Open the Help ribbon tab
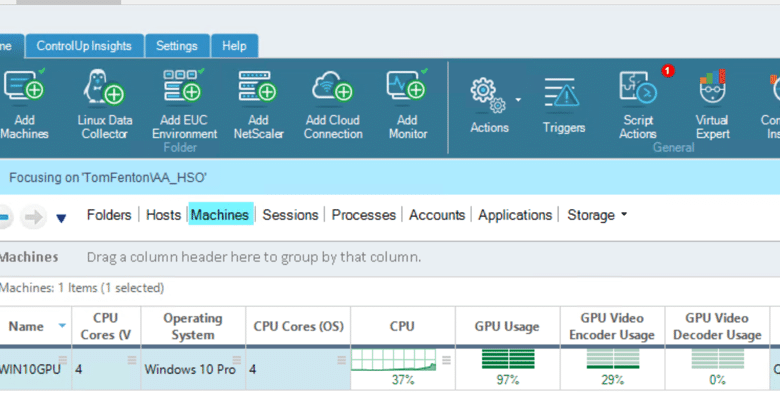The image size is (780, 395). [234, 46]
